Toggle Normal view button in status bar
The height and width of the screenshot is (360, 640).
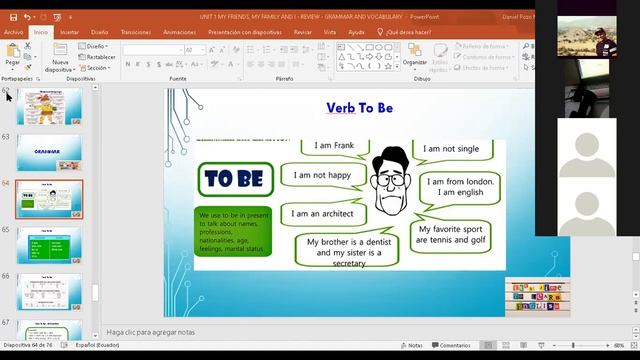pyautogui.click(x=488, y=345)
